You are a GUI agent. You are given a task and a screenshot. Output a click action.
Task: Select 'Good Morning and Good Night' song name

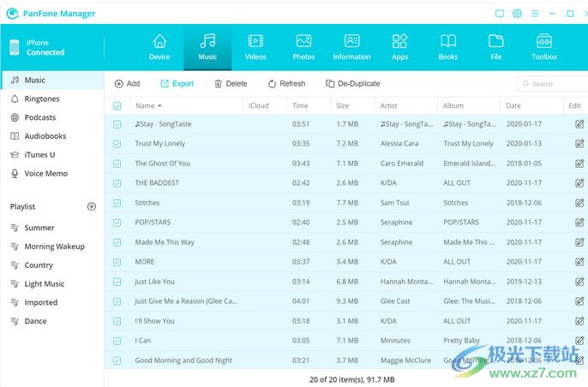[x=183, y=360]
